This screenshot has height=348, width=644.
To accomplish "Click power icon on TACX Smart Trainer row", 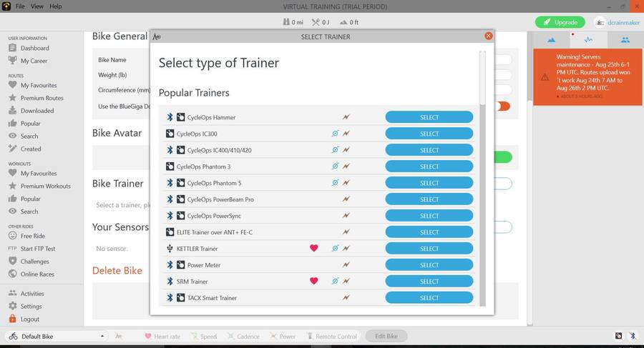I will point(346,297).
